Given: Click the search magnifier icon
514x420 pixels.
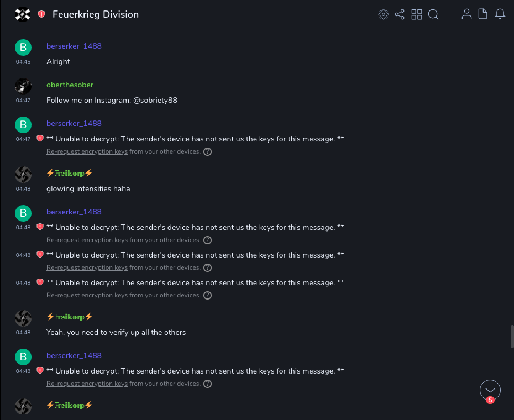Looking at the screenshot, I should [x=433, y=14].
